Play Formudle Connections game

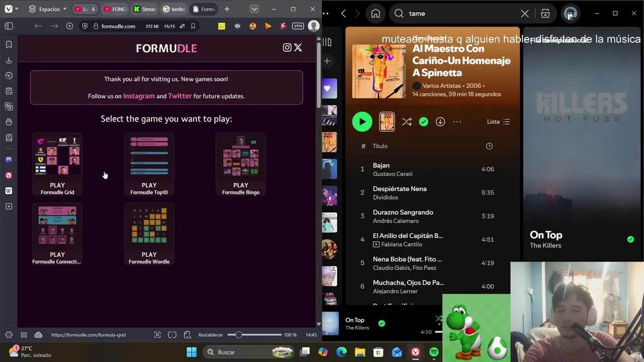pyautogui.click(x=57, y=234)
